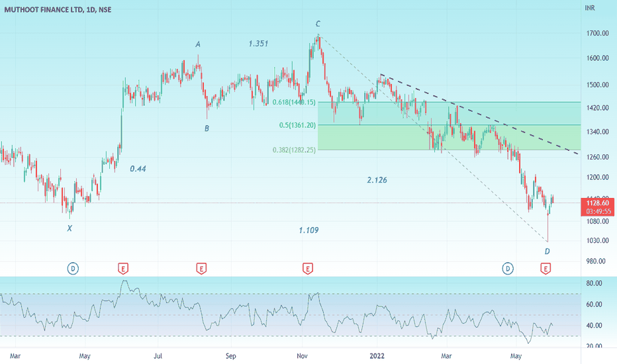
Task: Click the 2022 label on time axis
Action: 377,356
